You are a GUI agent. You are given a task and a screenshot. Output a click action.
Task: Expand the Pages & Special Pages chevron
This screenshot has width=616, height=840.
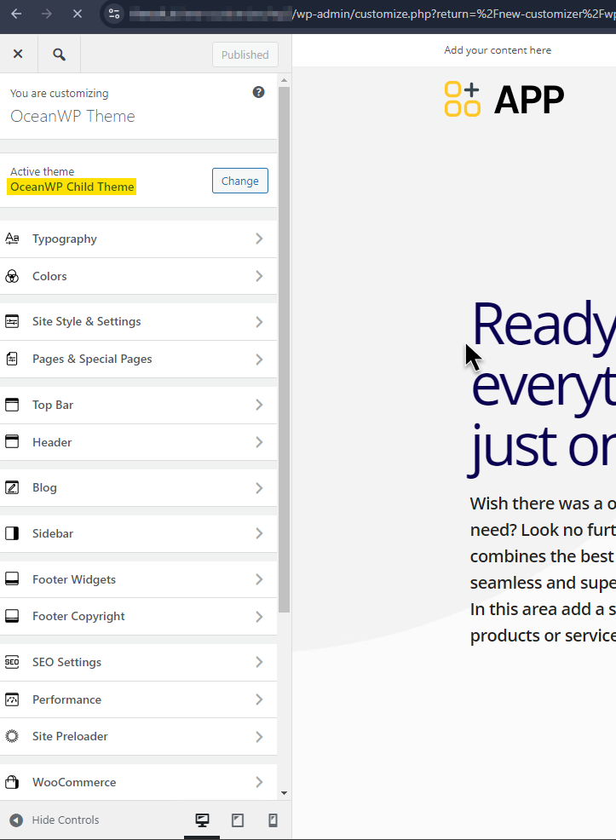[259, 359]
